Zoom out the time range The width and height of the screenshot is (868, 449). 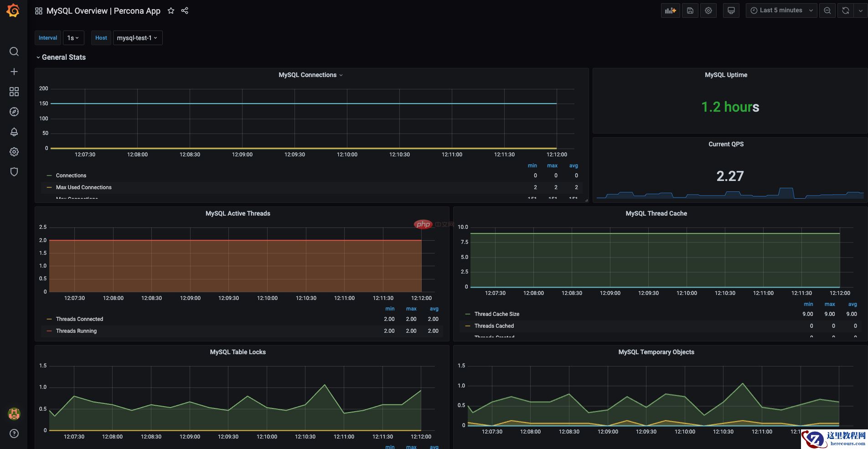[827, 10]
